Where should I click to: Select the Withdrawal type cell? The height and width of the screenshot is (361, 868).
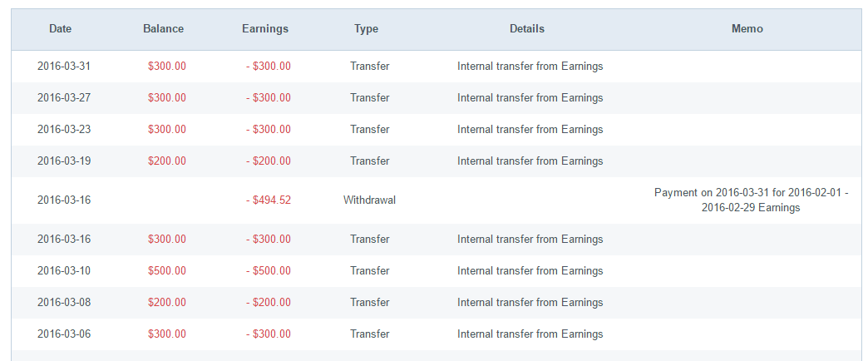[x=369, y=200]
